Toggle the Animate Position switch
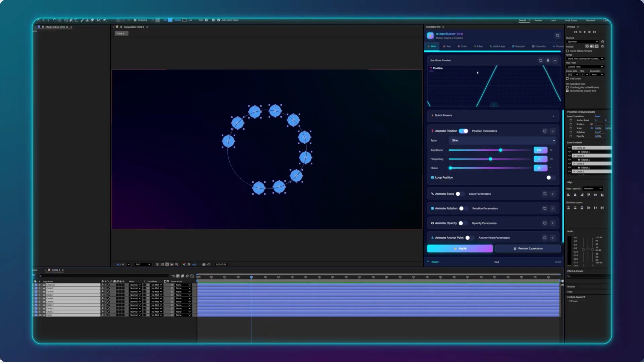The image size is (644, 362). click(x=464, y=131)
